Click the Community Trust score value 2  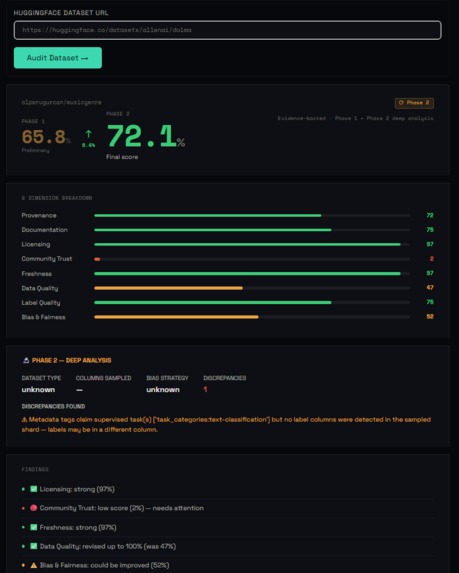click(432, 259)
